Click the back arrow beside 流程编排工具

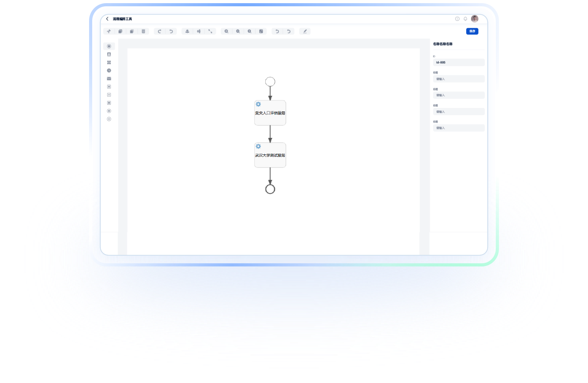coord(107,19)
